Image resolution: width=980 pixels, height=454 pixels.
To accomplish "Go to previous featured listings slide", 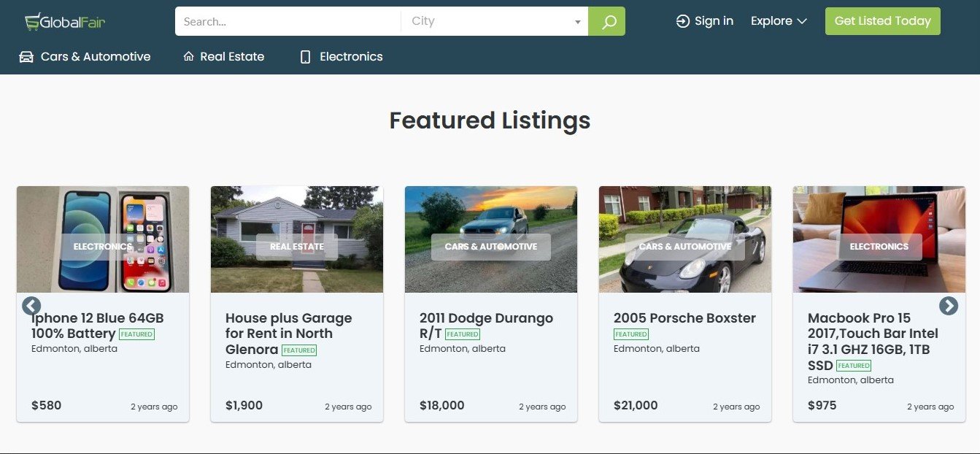I will click(x=31, y=306).
